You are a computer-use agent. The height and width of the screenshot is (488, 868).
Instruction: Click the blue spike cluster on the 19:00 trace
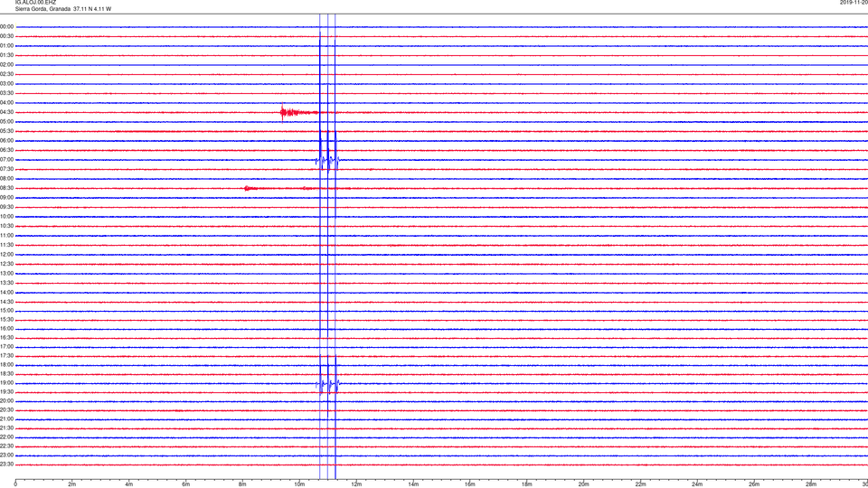[x=327, y=383]
